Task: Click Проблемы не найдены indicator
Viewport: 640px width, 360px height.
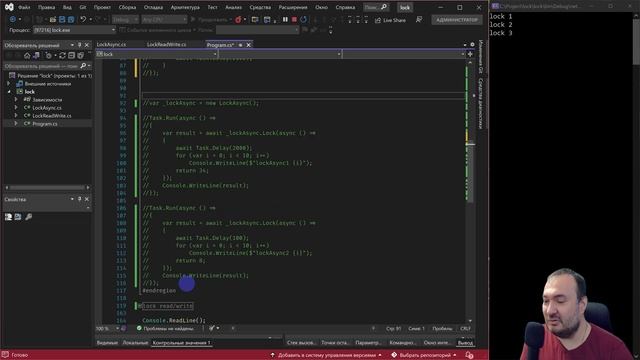Action: click(x=165, y=328)
